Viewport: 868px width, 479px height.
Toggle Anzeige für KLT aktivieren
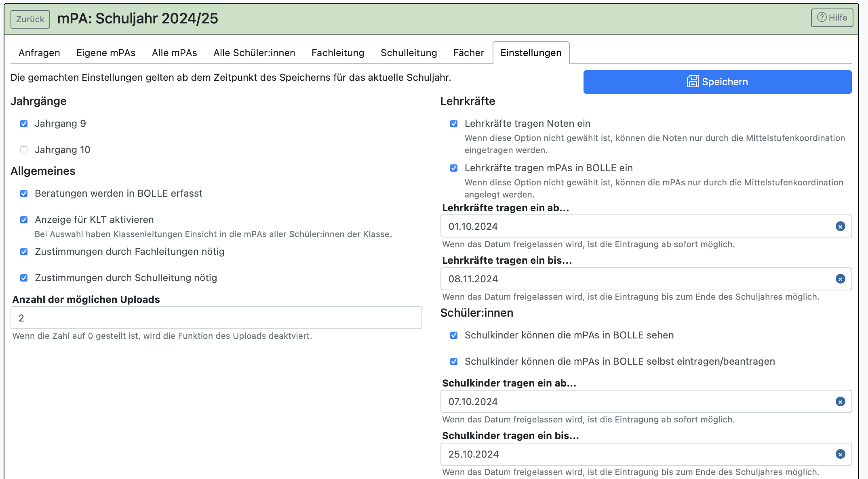pos(24,220)
